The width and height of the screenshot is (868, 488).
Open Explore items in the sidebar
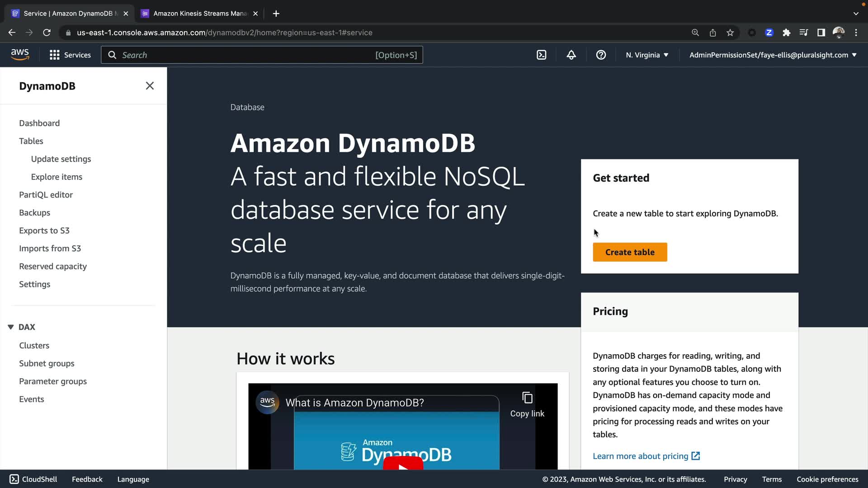tap(57, 177)
